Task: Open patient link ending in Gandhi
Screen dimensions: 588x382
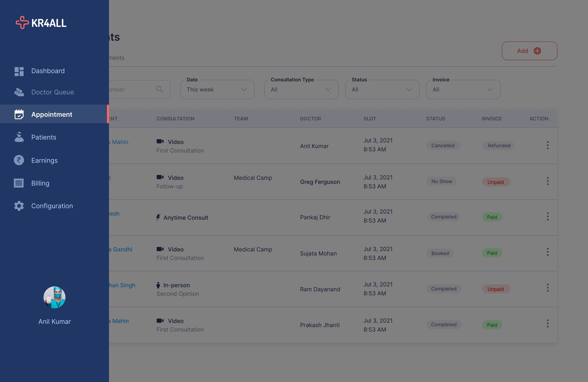Action: [x=121, y=249]
